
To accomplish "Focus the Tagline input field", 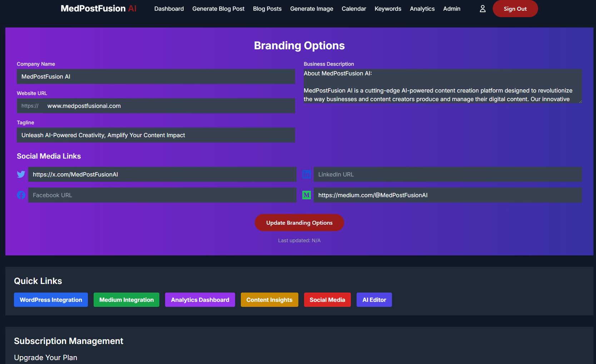I will point(156,135).
